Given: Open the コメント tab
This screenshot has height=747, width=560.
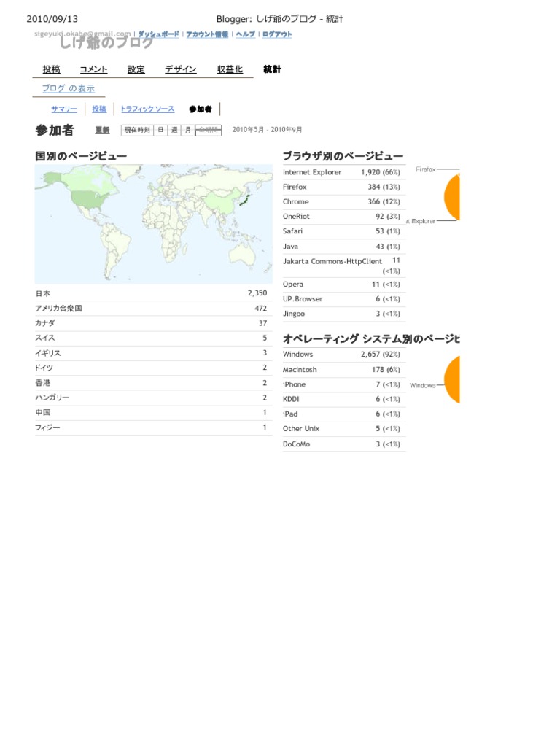Looking at the screenshot, I should pos(93,69).
